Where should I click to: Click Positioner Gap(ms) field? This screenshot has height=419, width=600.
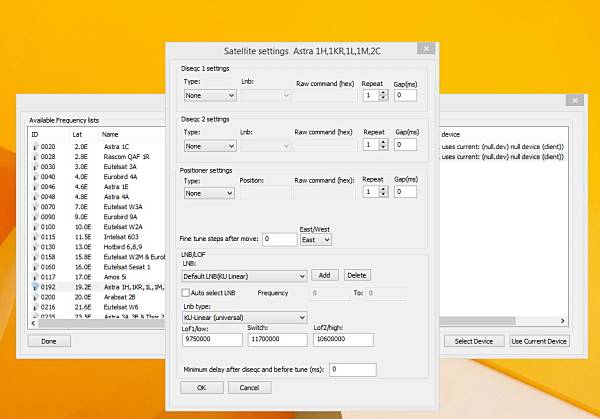405,192
